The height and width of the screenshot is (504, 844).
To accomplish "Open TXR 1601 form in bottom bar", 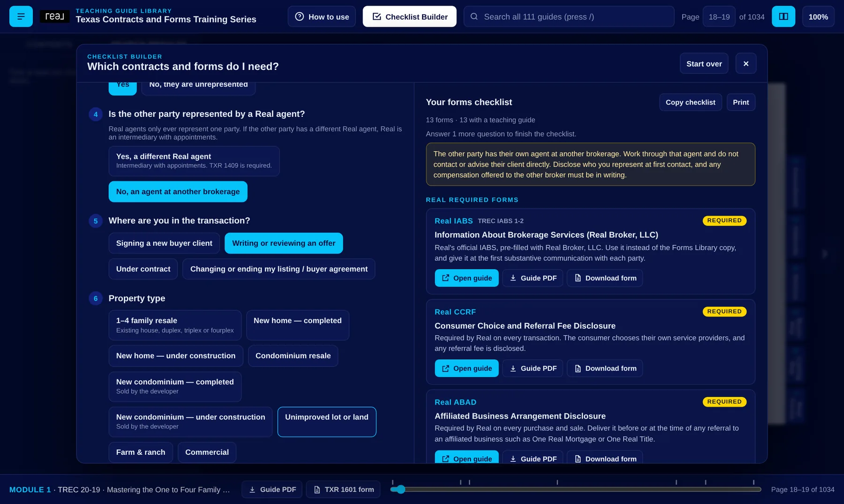I will pos(343,489).
